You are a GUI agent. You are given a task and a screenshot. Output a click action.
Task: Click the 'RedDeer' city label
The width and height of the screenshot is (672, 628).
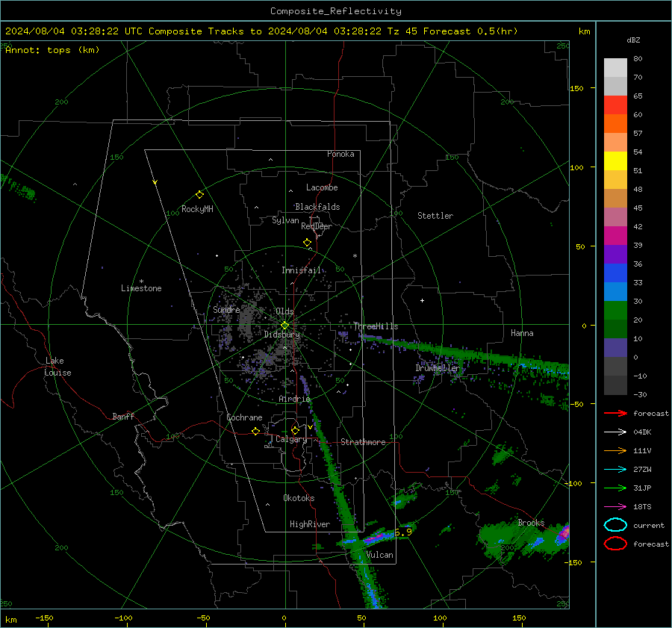(x=317, y=226)
